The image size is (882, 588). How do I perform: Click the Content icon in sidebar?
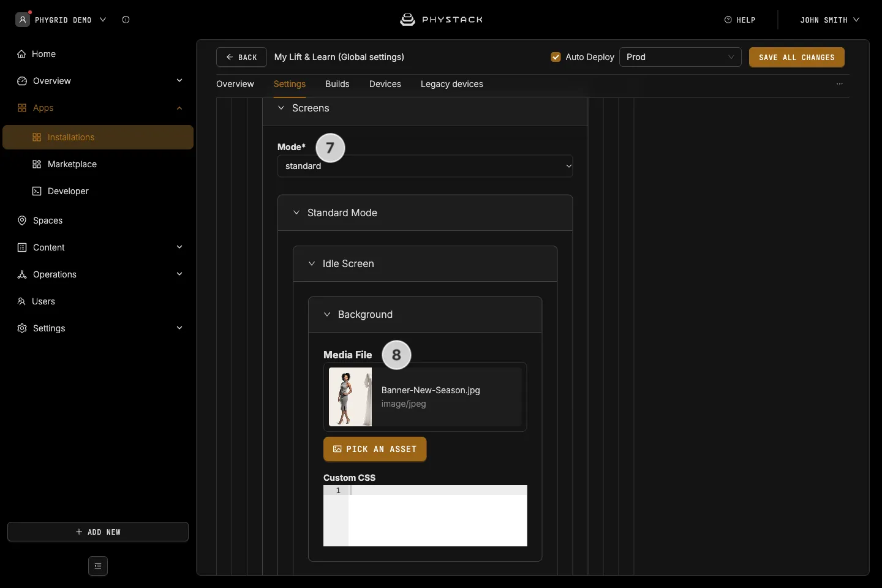tap(22, 247)
